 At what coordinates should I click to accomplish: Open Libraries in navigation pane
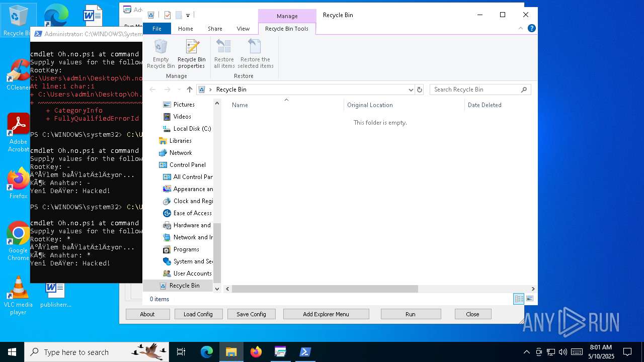point(180,141)
